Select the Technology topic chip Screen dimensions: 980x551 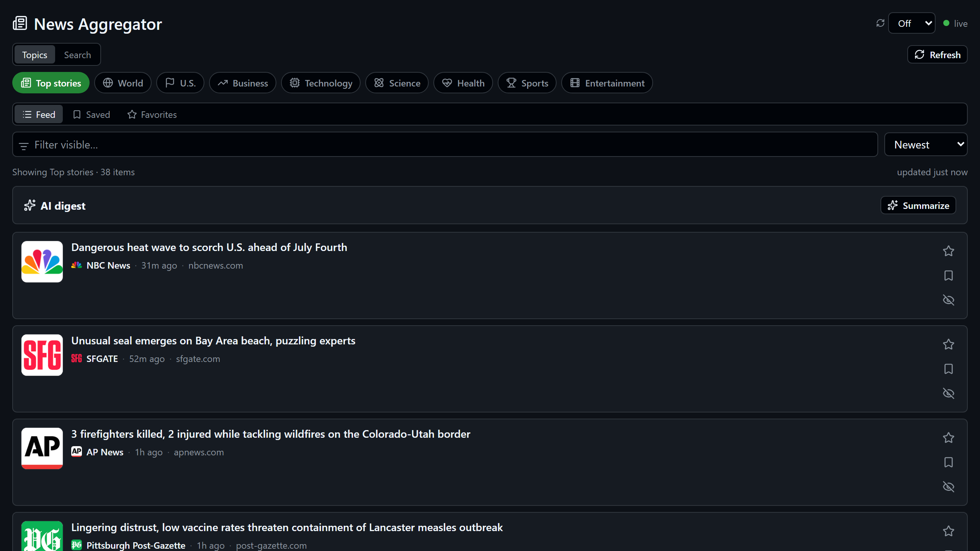point(321,83)
